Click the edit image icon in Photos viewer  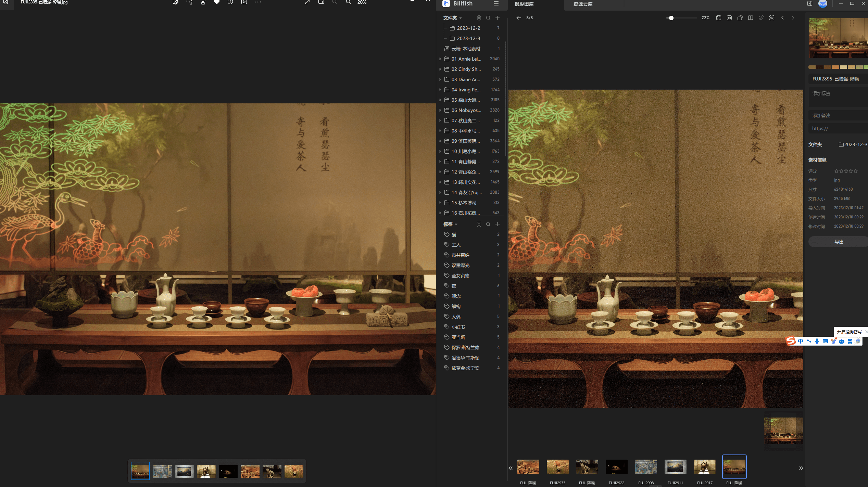[175, 2]
